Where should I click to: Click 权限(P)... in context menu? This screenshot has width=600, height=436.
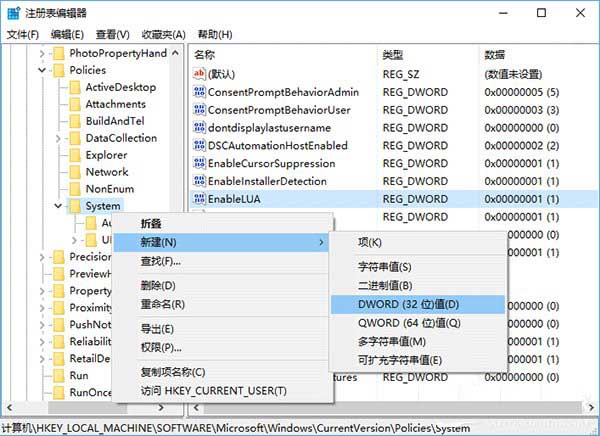[161, 347]
